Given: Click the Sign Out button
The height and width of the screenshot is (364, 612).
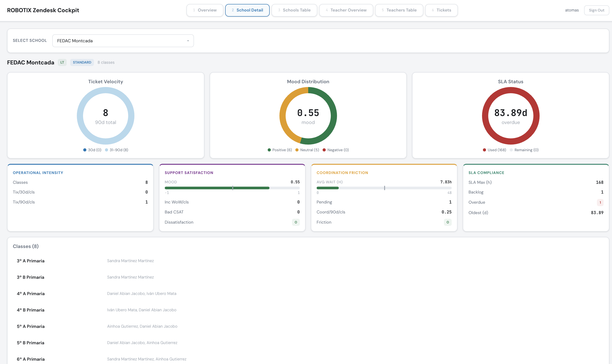Looking at the screenshot, I should (x=597, y=10).
